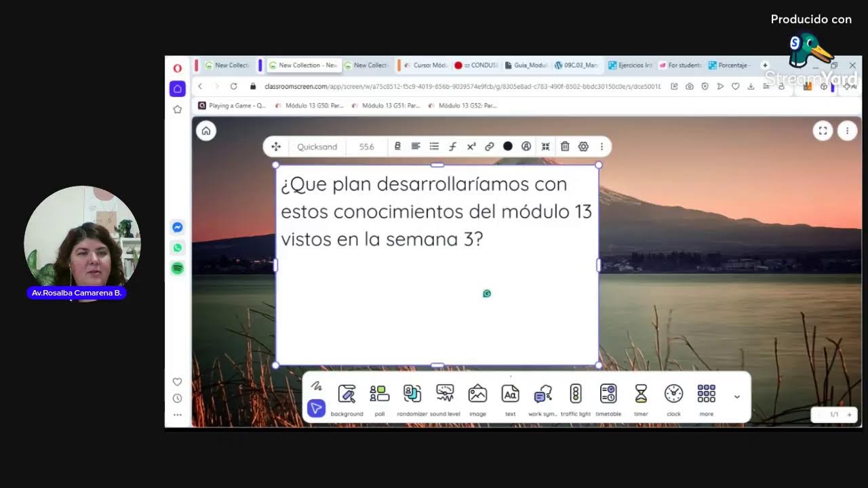The image size is (868, 488).
Task: Go to previous screen page arrow
Action: click(819, 414)
